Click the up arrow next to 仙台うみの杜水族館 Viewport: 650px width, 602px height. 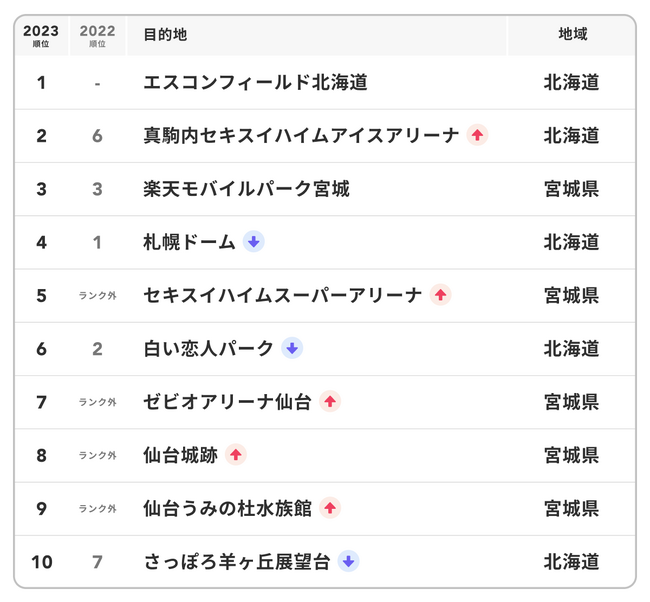[330, 508]
